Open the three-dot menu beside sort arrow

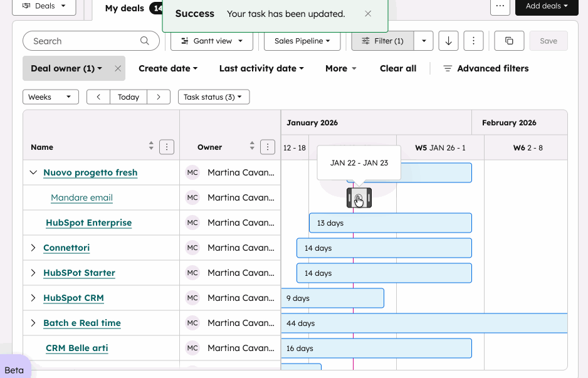[473, 41]
